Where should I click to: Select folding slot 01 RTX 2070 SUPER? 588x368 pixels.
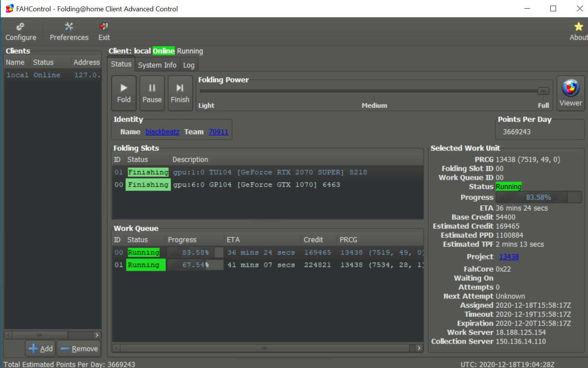tap(267, 172)
